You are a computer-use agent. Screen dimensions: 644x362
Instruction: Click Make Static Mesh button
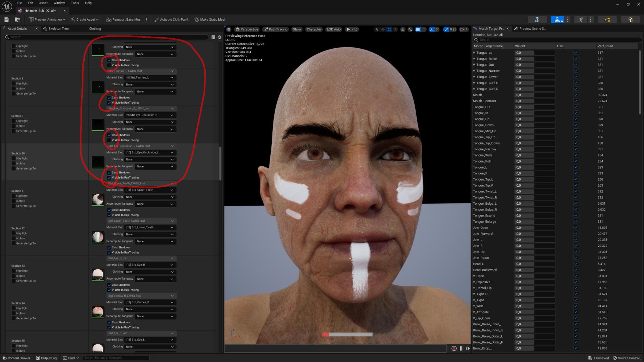point(210,20)
